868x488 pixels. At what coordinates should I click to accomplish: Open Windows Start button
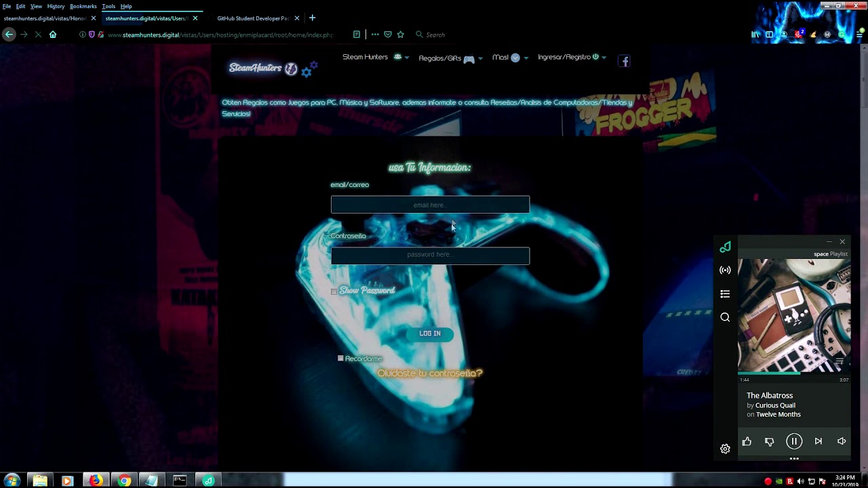point(12,481)
